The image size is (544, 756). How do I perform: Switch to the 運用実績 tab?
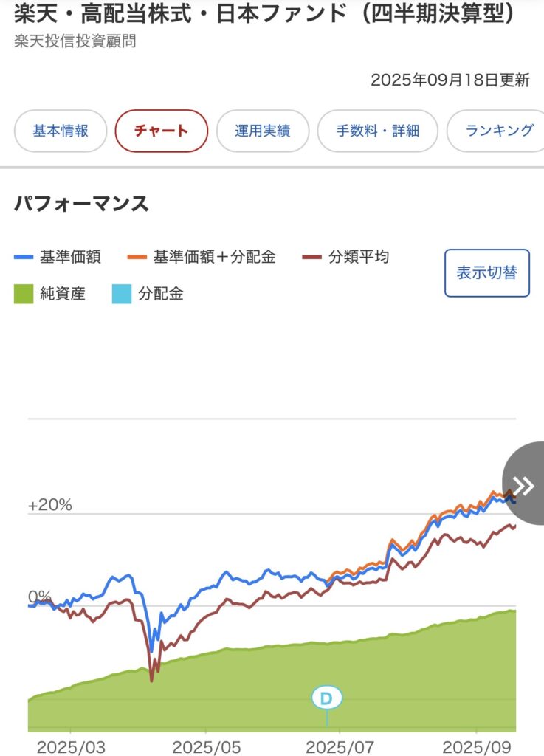point(263,131)
